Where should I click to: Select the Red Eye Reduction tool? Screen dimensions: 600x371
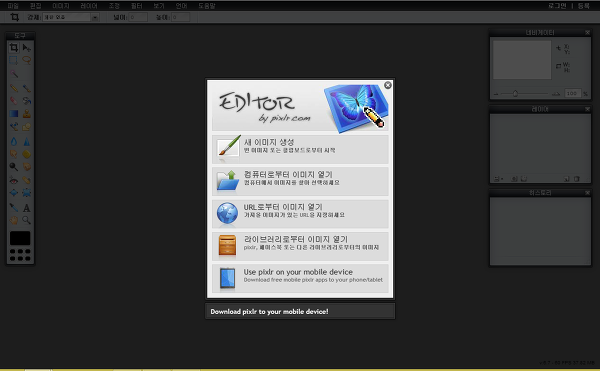click(14, 180)
